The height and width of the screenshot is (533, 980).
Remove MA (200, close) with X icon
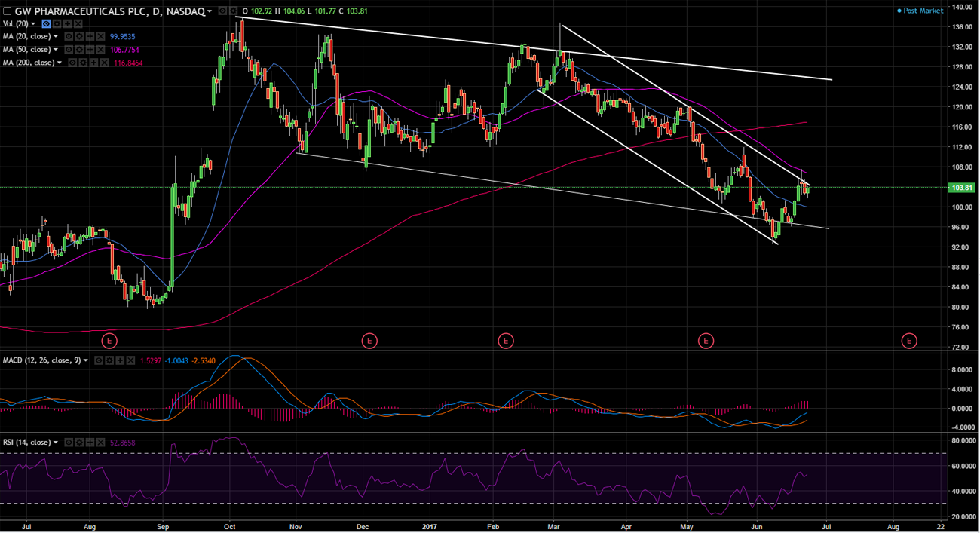click(104, 63)
